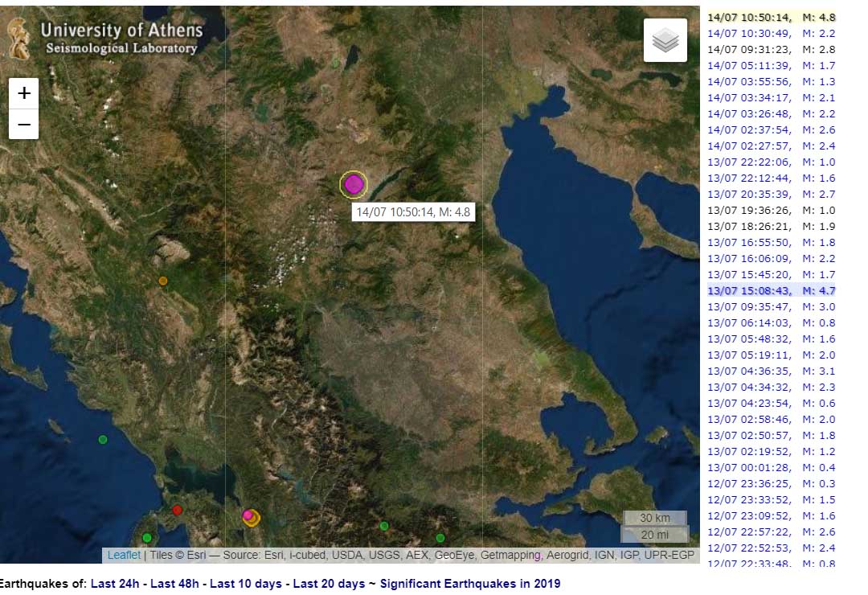868x595 pixels.
Task: Select the 14/07 10:50:14 M 4.8 event
Action: pyautogui.click(x=771, y=17)
